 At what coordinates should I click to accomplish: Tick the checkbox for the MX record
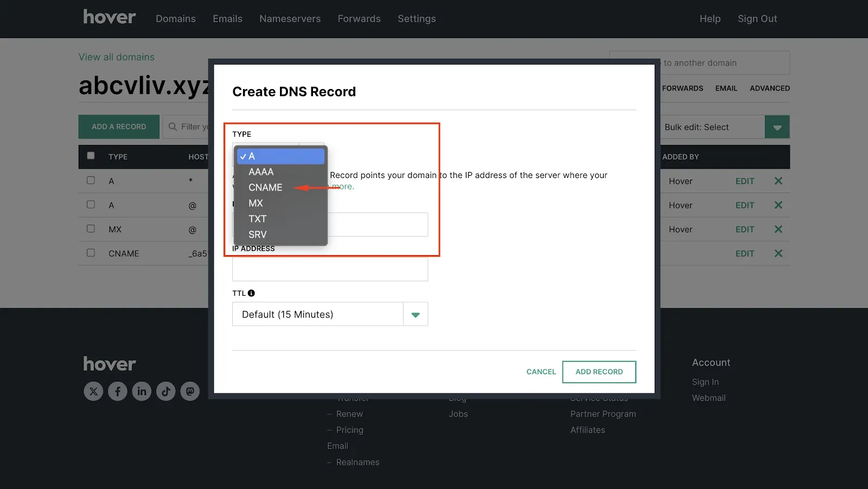click(x=91, y=228)
